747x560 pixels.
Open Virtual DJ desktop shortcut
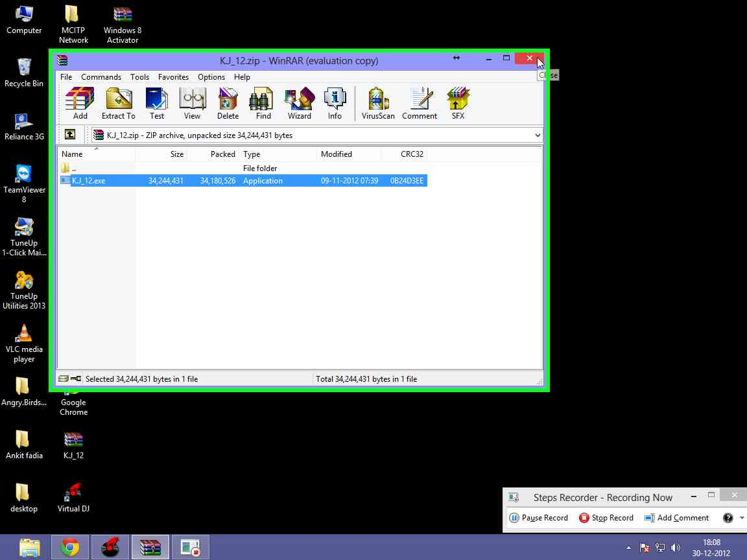[x=73, y=498]
